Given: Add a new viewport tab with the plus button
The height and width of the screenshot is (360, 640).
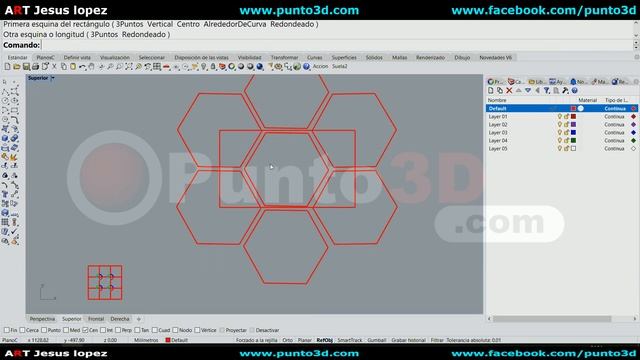Looking at the screenshot, I should pyautogui.click(x=139, y=319).
